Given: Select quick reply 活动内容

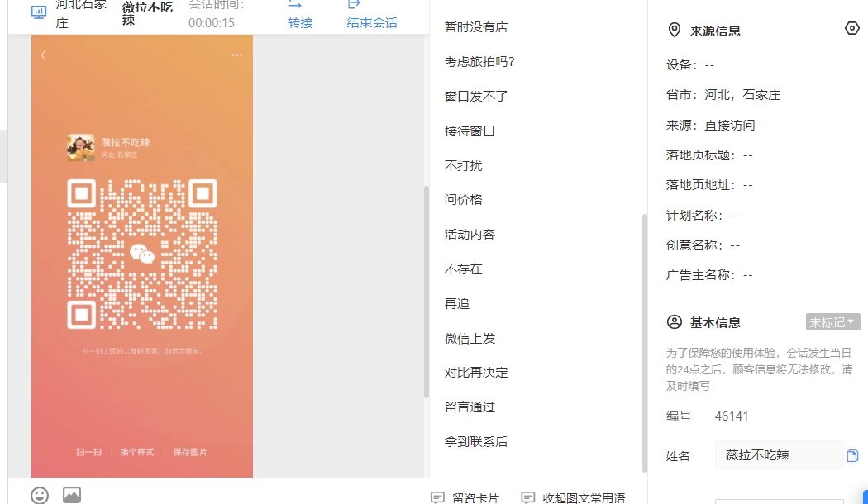Looking at the screenshot, I should pyautogui.click(x=470, y=235).
